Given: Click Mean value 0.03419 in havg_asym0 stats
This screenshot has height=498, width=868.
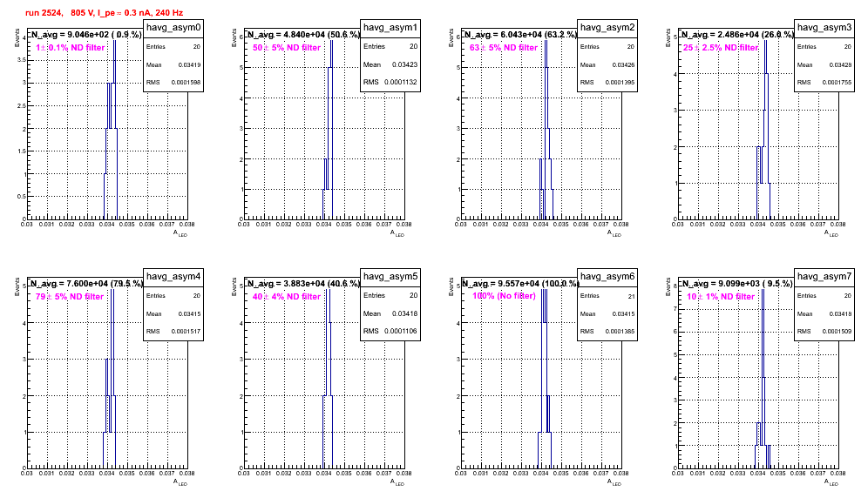Looking at the screenshot, I should 189,64.
